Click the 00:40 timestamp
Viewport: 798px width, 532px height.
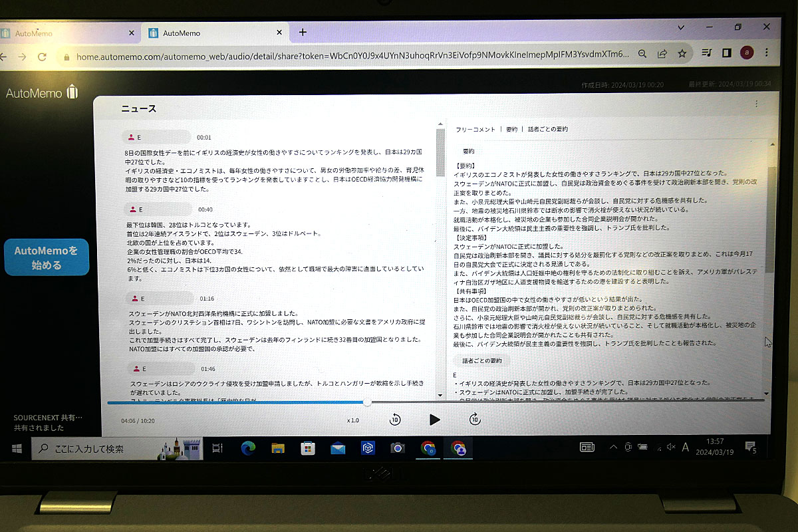(x=205, y=209)
